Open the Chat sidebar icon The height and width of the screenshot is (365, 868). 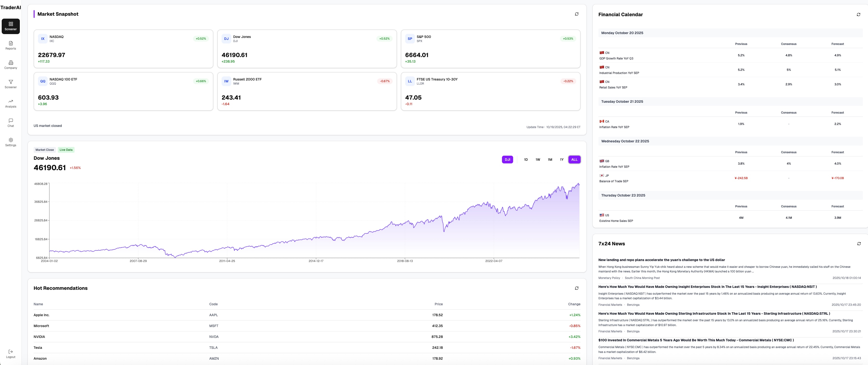[11, 123]
